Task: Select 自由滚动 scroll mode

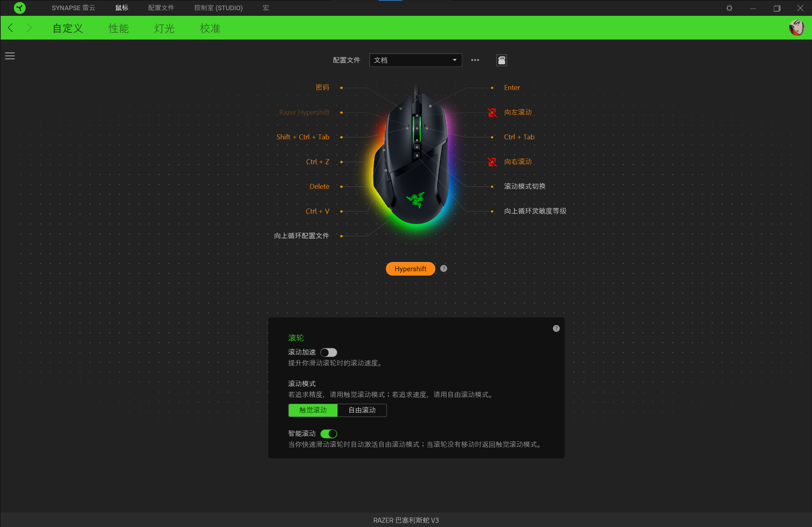Action: tap(362, 410)
